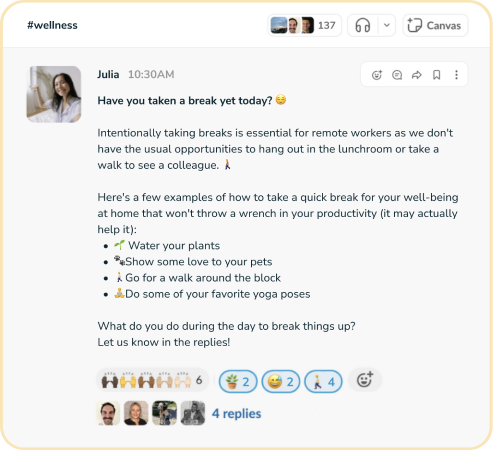493x450 pixels.
Task: Toggle the walking person reaction with 4
Action: coord(323,381)
